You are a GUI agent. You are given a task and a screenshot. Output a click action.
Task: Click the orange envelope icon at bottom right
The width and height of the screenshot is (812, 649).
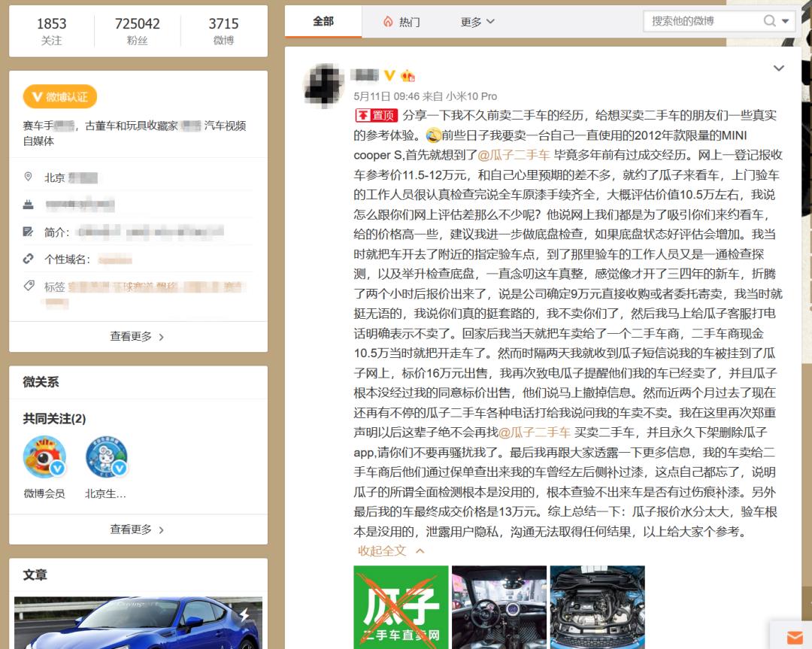(x=793, y=635)
